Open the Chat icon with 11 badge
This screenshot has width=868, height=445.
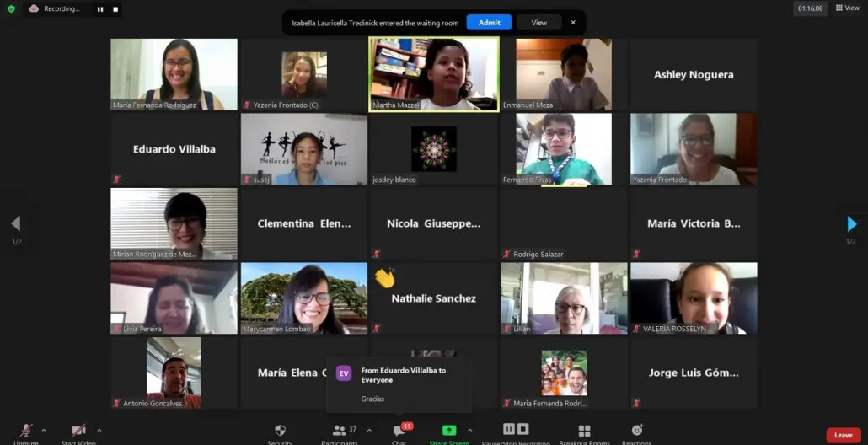(399, 430)
